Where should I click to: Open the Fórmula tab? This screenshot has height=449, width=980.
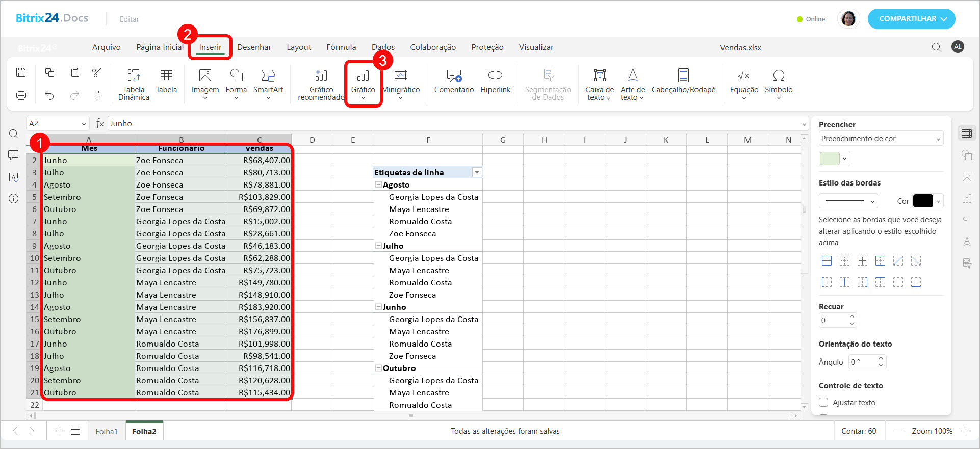[x=341, y=47]
